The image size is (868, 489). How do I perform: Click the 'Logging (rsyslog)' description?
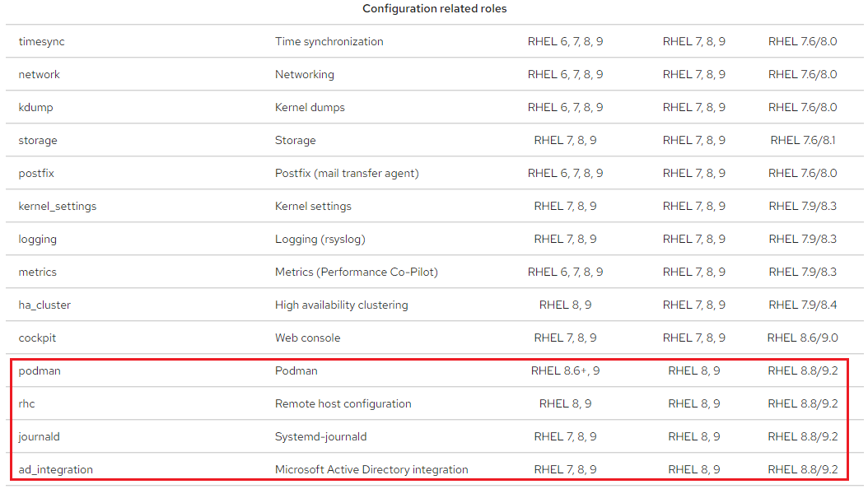coord(320,239)
